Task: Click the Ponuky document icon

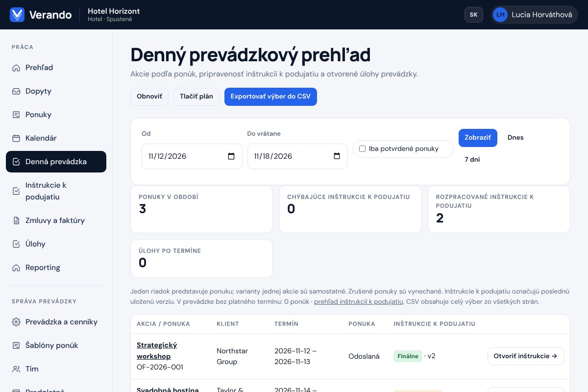Action: click(16, 115)
